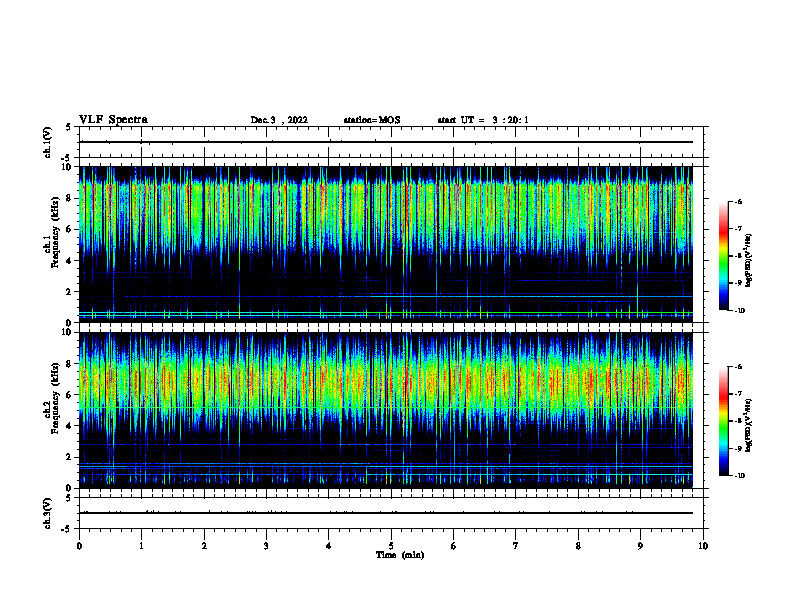This screenshot has width=792, height=612.
Task: Click the ch.2 spectrogram color scale bar
Action: point(724,421)
